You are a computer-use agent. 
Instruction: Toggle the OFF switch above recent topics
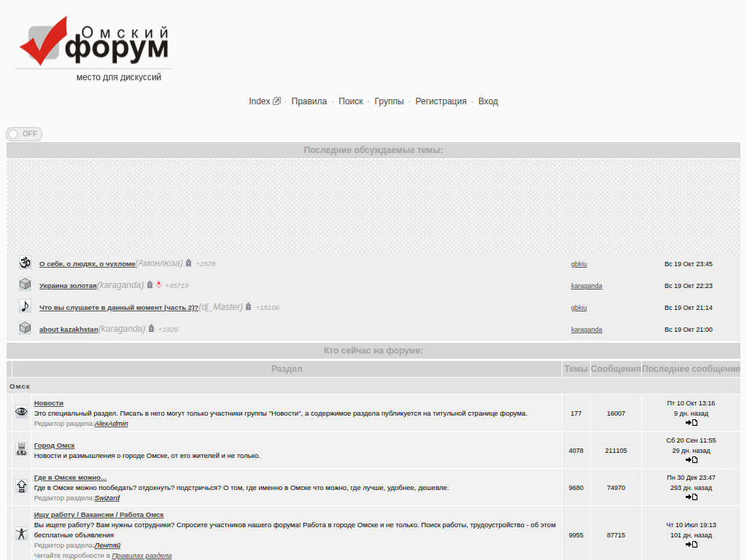24,134
